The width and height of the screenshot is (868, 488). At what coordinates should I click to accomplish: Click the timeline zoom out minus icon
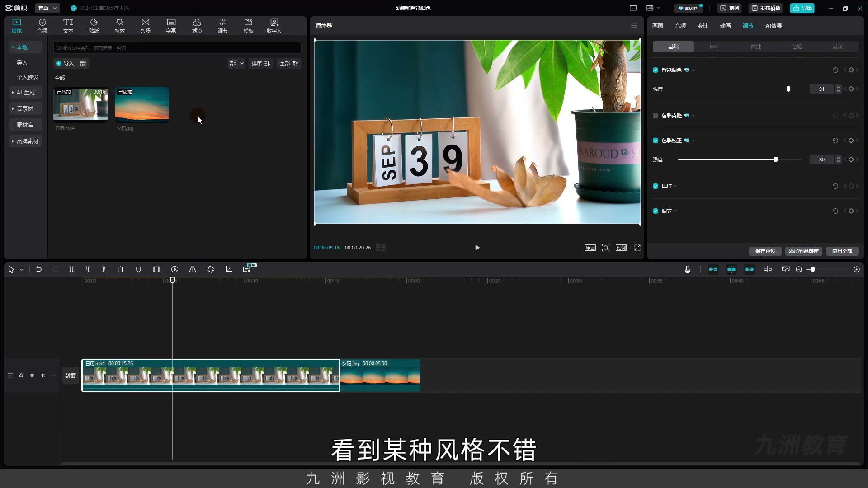[x=799, y=269]
